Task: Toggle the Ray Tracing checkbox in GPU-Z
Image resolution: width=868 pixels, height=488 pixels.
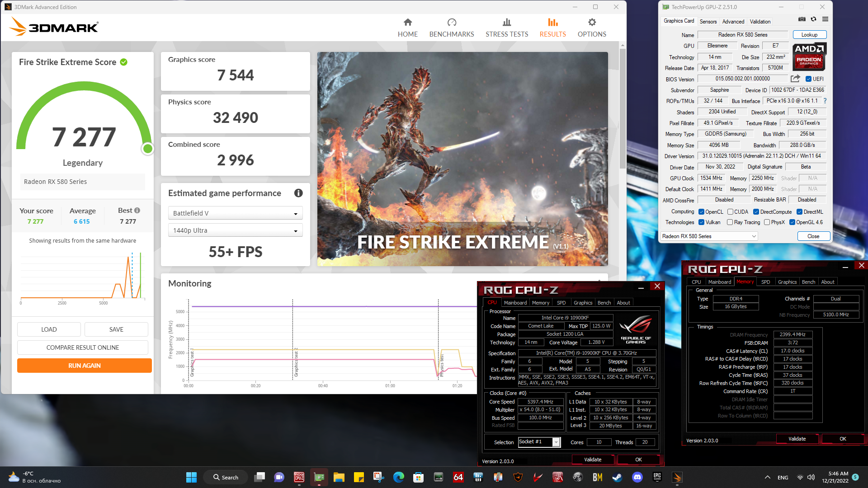Action: click(x=730, y=222)
